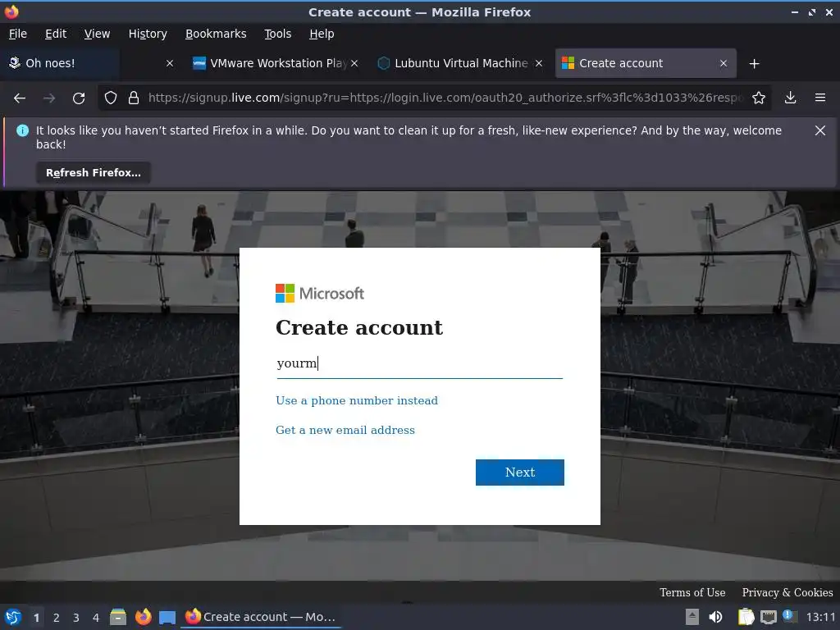
Task: Close the VMware Workstation Player tab
Action: (x=354, y=63)
